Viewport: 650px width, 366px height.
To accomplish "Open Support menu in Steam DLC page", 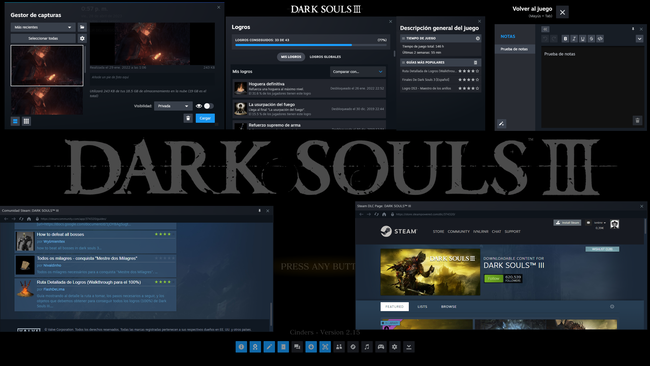I will pos(512,232).
